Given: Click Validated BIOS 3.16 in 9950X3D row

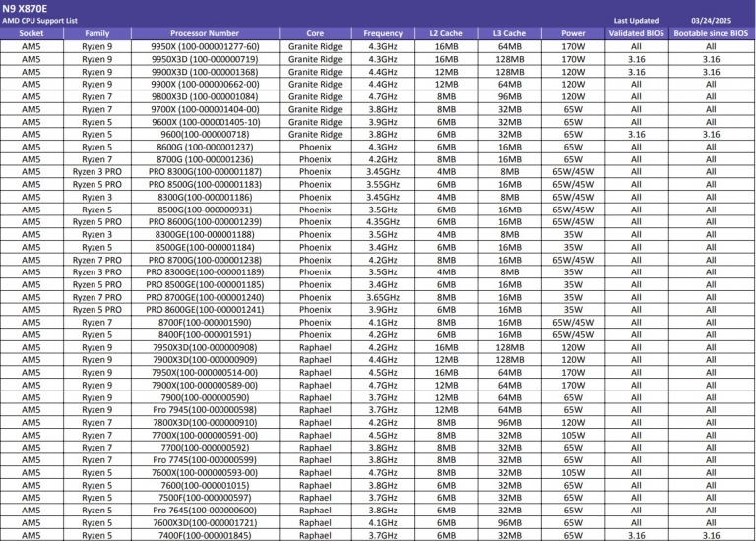Looking at the screenshot, I should (637, 59).
